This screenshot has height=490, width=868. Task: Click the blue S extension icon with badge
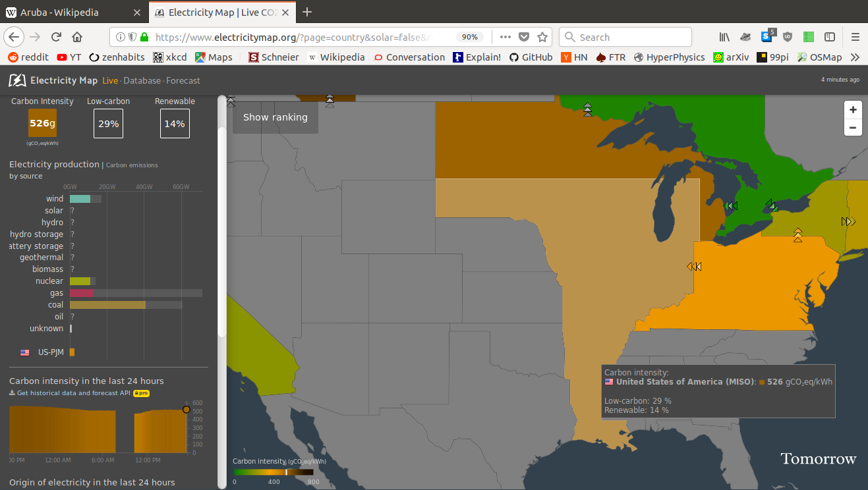(767, 36)
